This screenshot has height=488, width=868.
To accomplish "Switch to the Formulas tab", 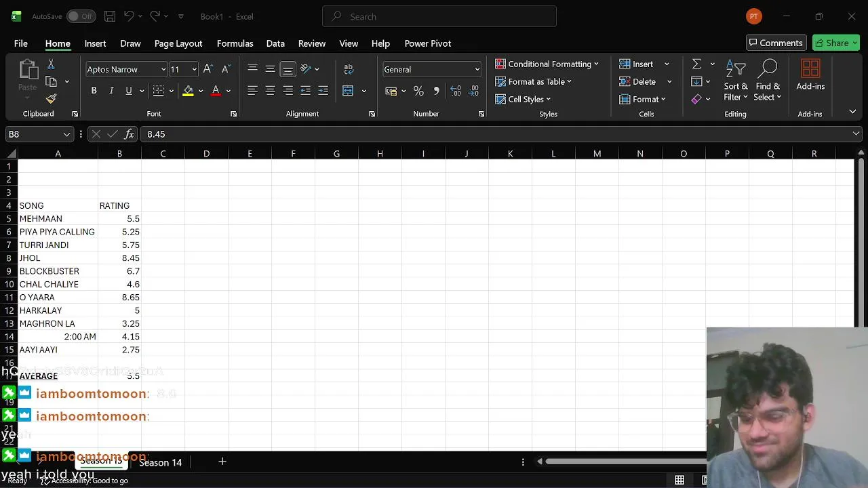I will point(235,43).
